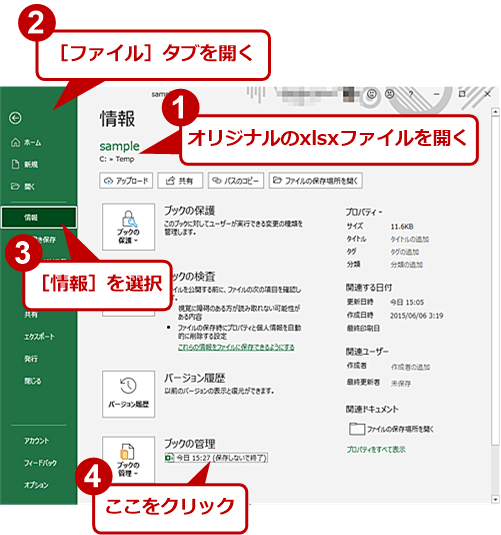Click the last modifier value 未保存
Viewport: 501px width, 535px height.
401,384
